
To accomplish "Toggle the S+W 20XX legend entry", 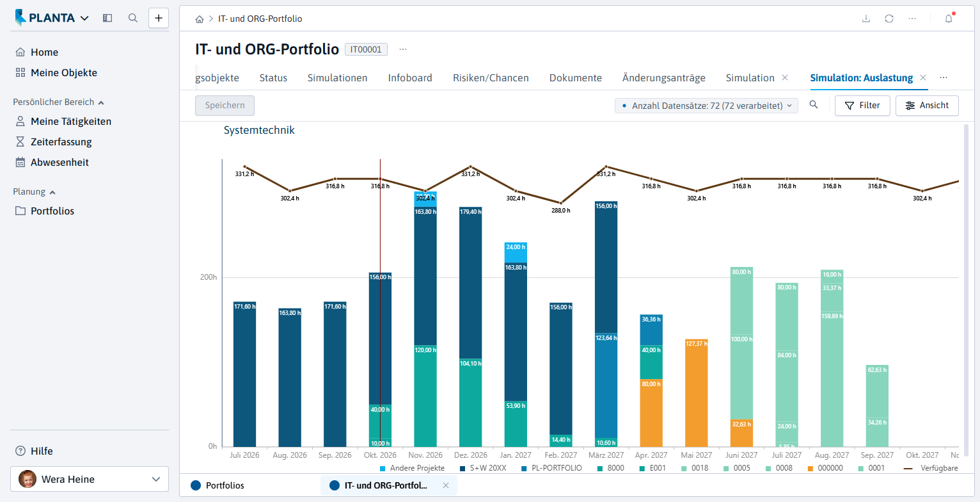I will (489, 468).
